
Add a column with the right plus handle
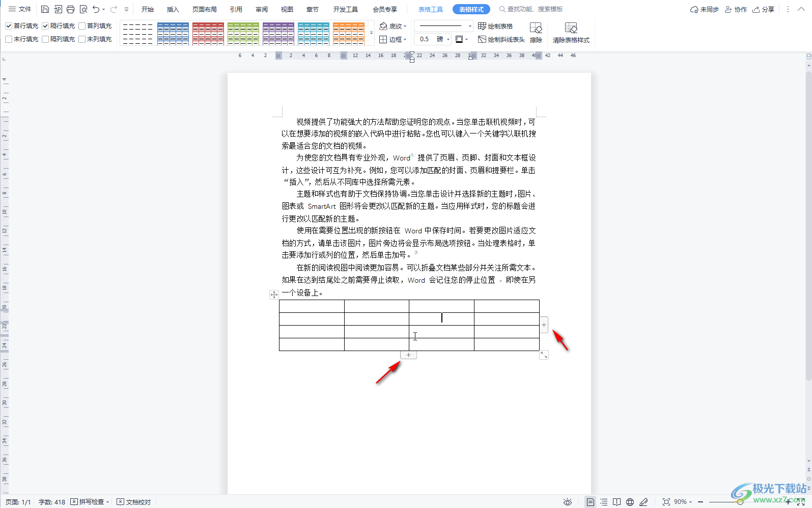pyautogui.click(x=544, y=325)
